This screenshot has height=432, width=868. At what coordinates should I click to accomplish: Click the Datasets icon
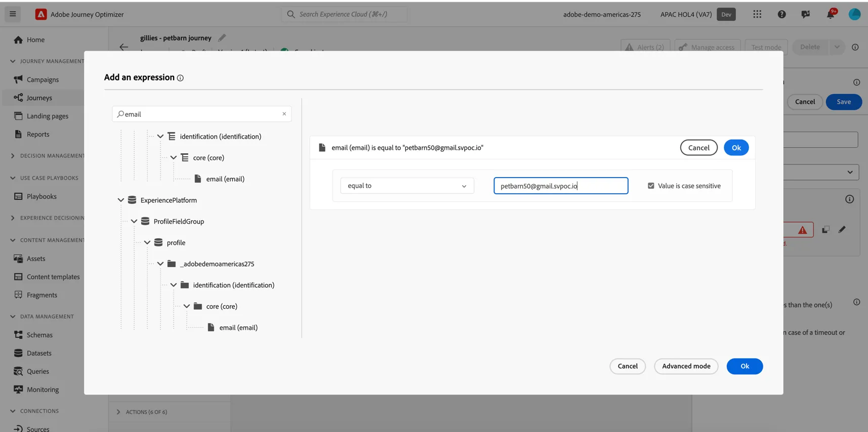pos(18,353)
